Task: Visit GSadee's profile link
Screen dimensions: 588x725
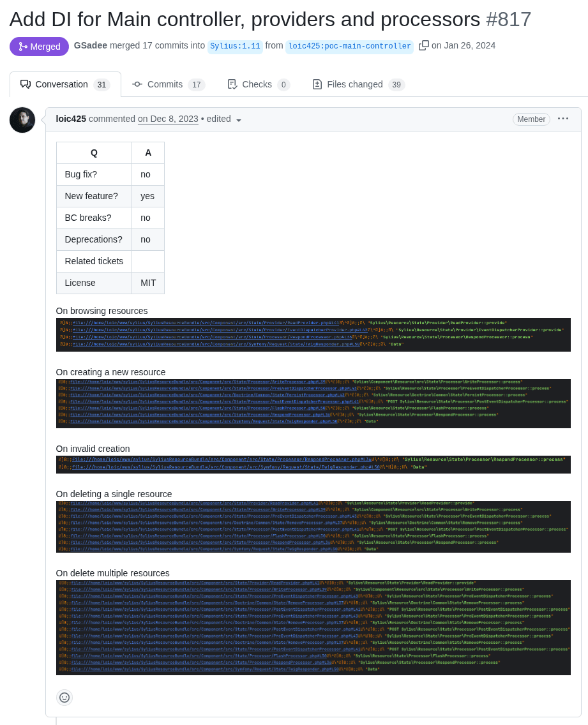Action: click(91, 45)
